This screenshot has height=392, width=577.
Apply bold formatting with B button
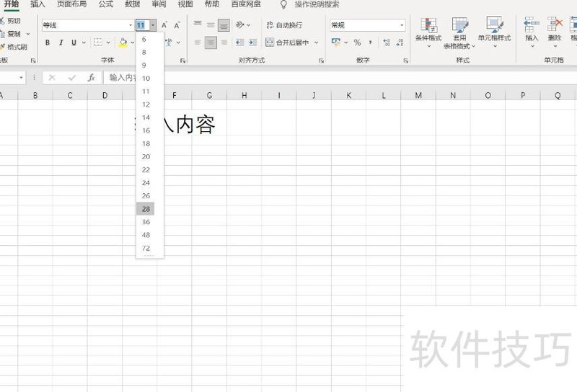click(x=48, y=43)
